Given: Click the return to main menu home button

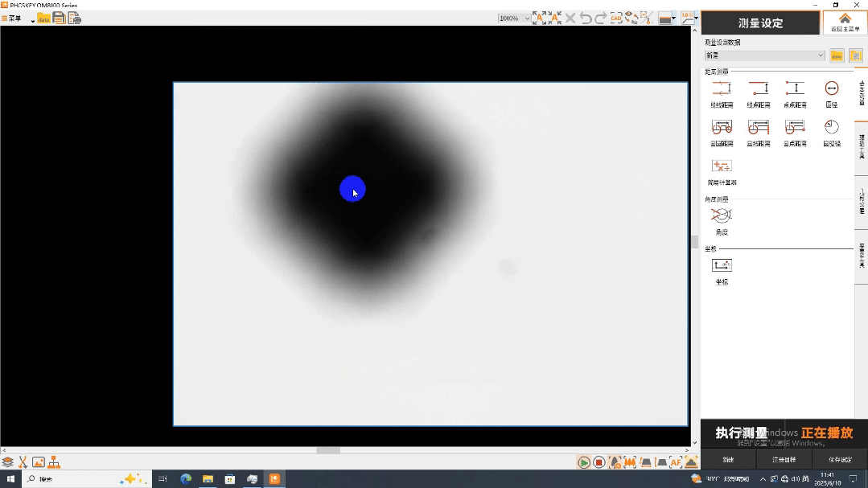Looking at the screenshot, I should (845, 23).
